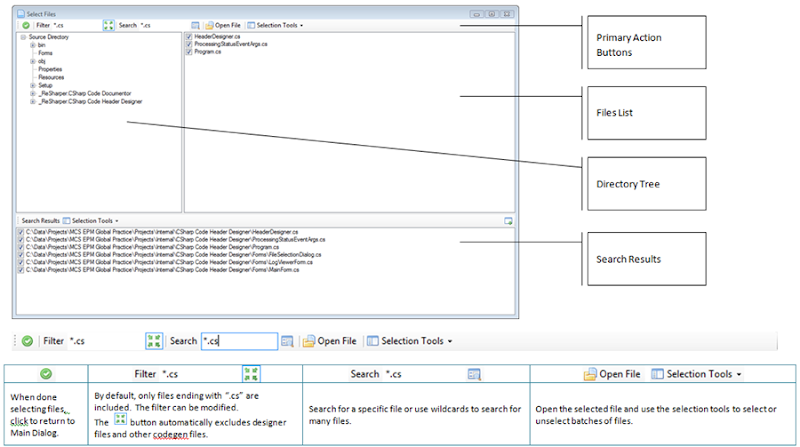
Task: Click the icon at the end of the Search Results bar
Action: 508,221
